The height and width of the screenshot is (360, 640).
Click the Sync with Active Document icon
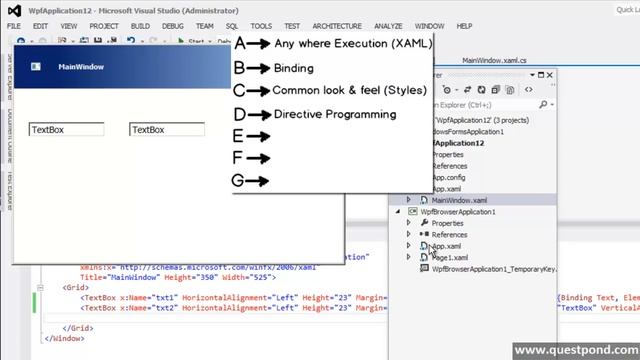tap(468, 90)
